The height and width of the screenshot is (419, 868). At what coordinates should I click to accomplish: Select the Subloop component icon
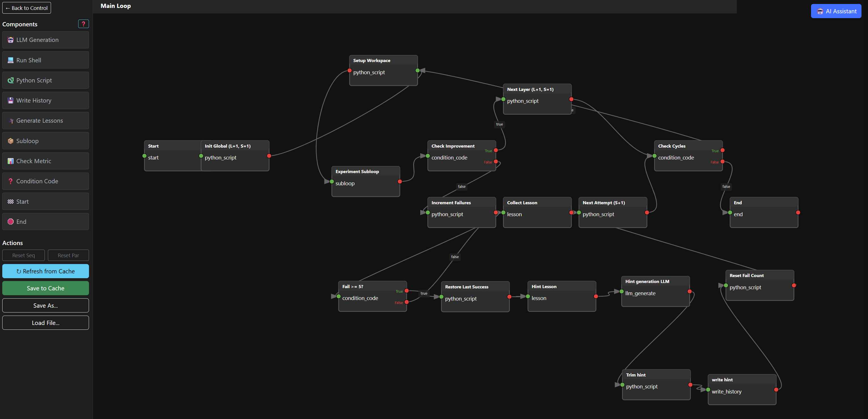[x=10, y=141]
